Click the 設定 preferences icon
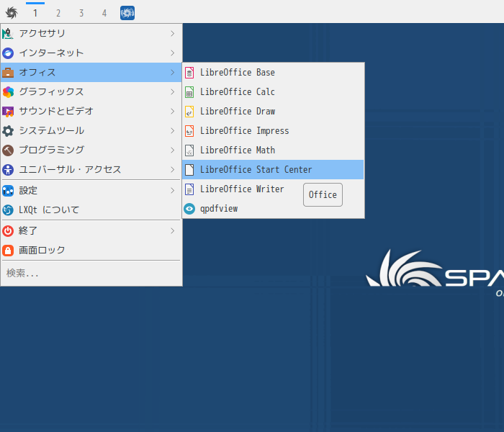The width and height of the screenshot is (504, 432). pos(8,191)
